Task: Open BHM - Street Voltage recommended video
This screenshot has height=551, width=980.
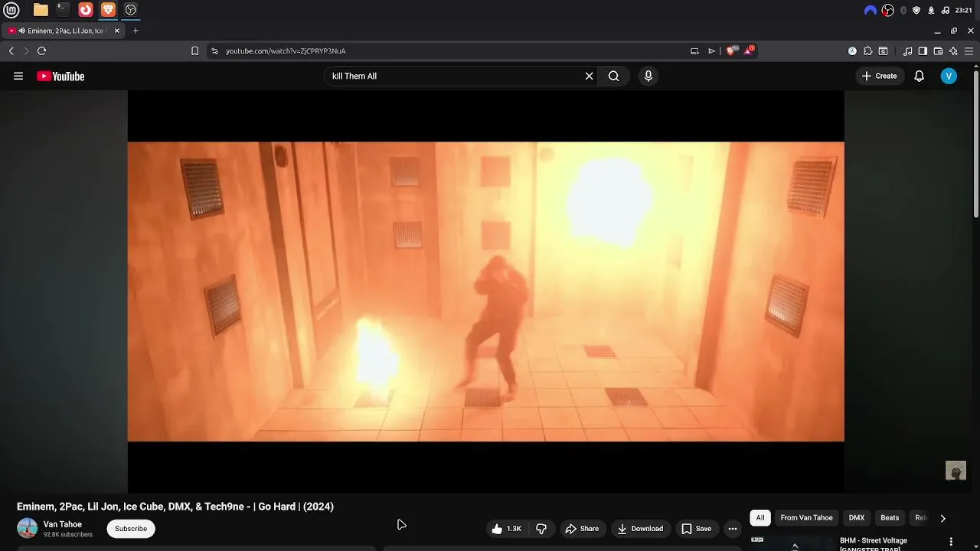Action: click(874, 543)
